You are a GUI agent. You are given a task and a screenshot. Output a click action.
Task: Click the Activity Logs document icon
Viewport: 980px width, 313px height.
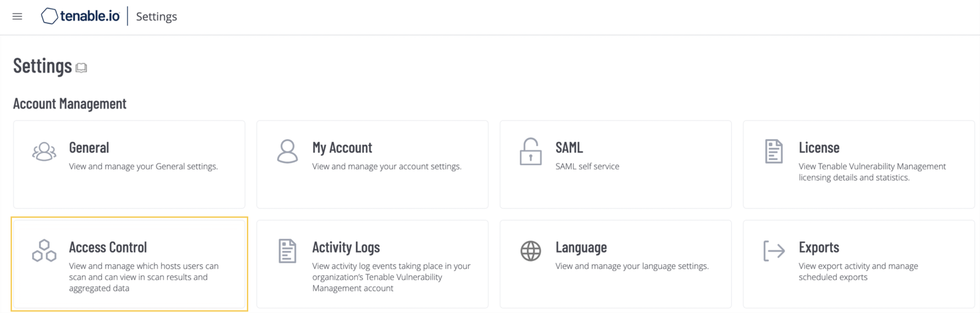287,251
